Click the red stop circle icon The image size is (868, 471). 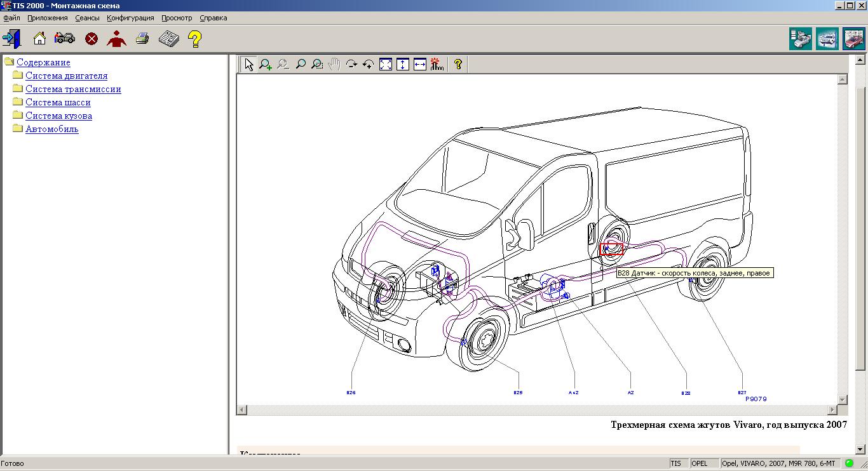tap(92, 39)
